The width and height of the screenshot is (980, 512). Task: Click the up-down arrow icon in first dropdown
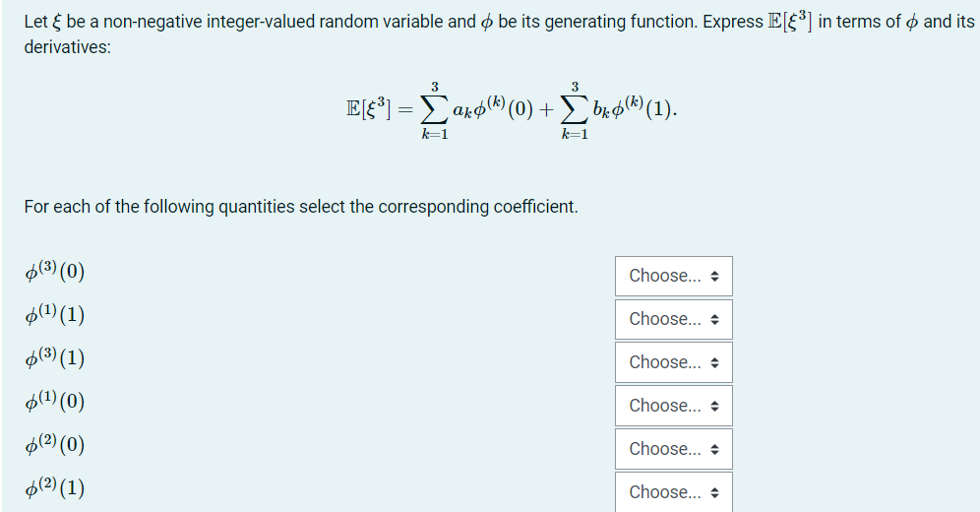coord(715,276)
